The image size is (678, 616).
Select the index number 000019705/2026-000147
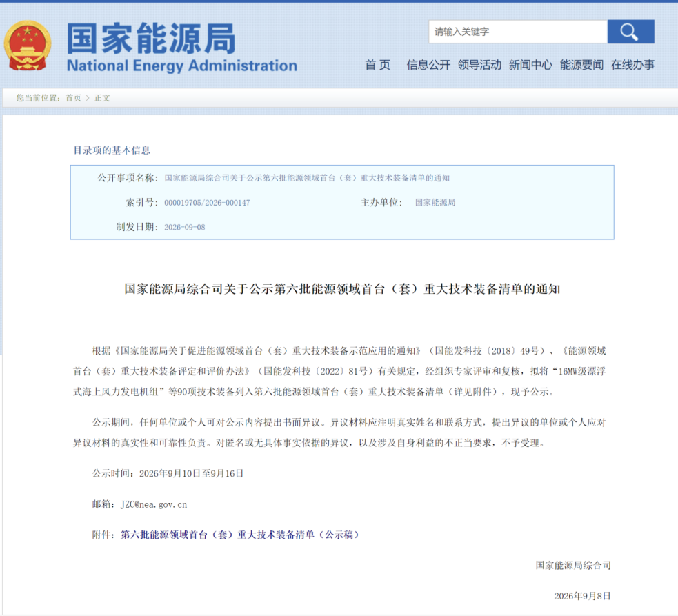coord(207,203)
